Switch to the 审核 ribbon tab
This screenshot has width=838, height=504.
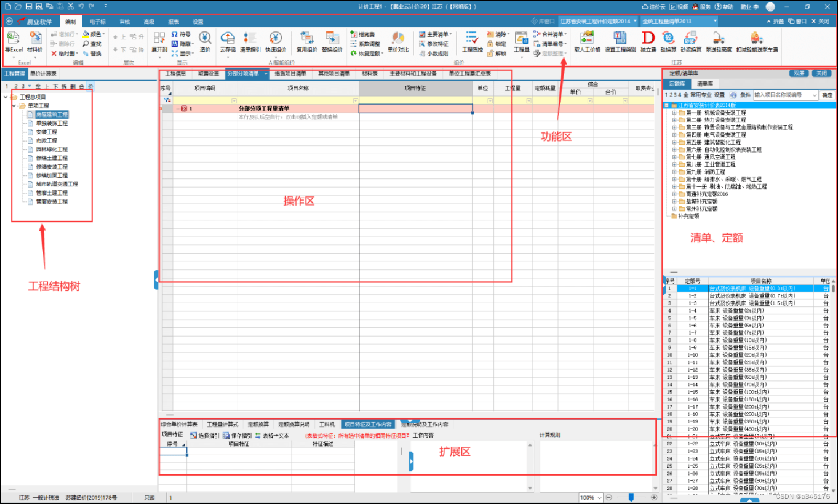(125, 22)
